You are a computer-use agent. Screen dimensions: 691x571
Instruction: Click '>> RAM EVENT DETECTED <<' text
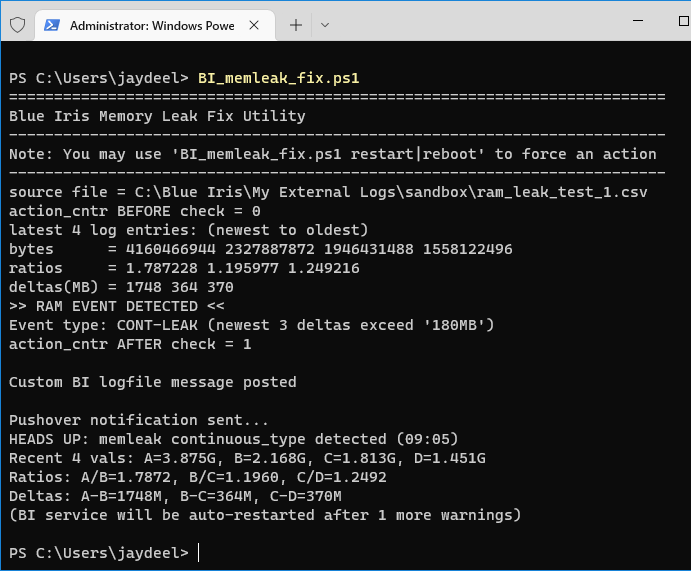click(117, 306)
